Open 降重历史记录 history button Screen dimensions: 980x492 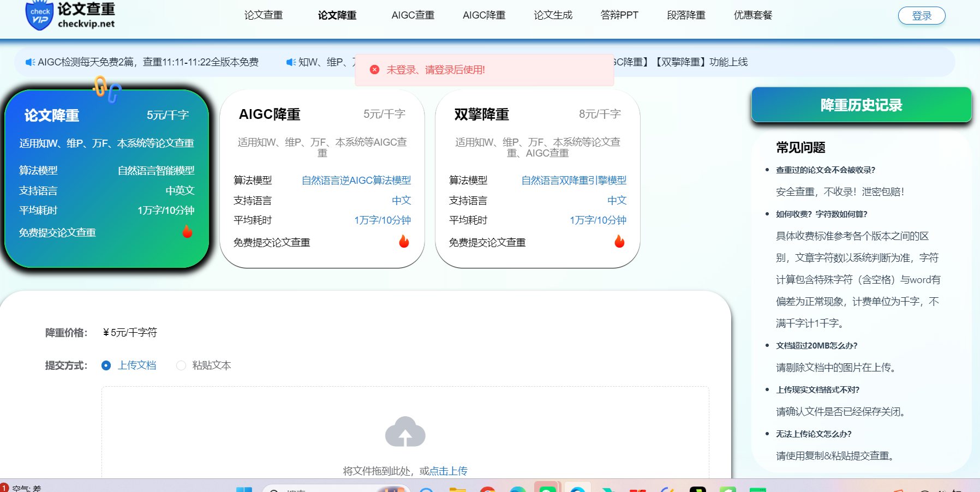pyautogui.click(x=862, y=105)
